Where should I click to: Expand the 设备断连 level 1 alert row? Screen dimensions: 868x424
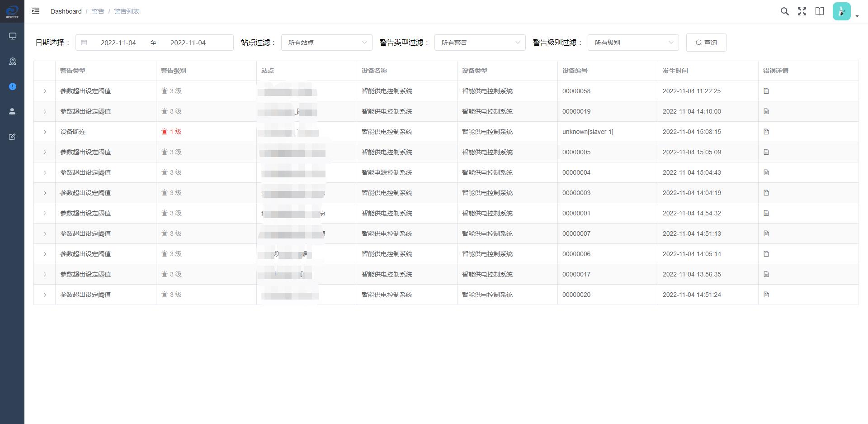pos(45,132)
